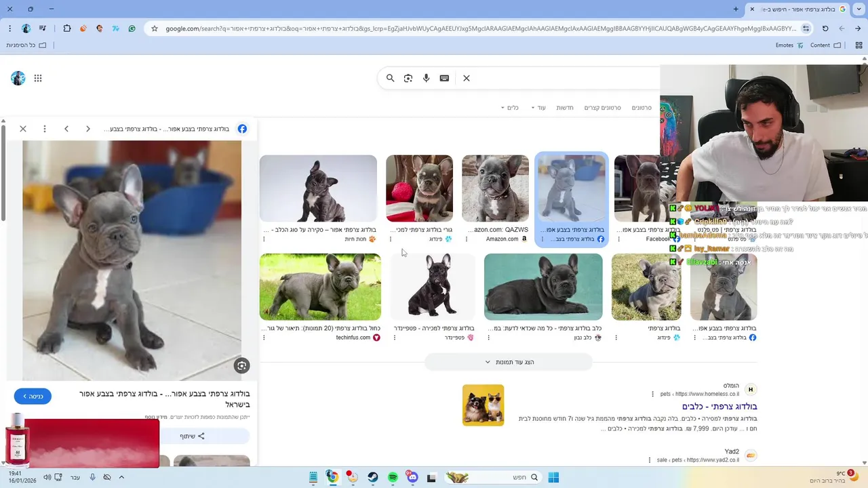Viewport: 868px width, 488px height.
Task: Open a new browser tab
Action: (x=736, y=9)
